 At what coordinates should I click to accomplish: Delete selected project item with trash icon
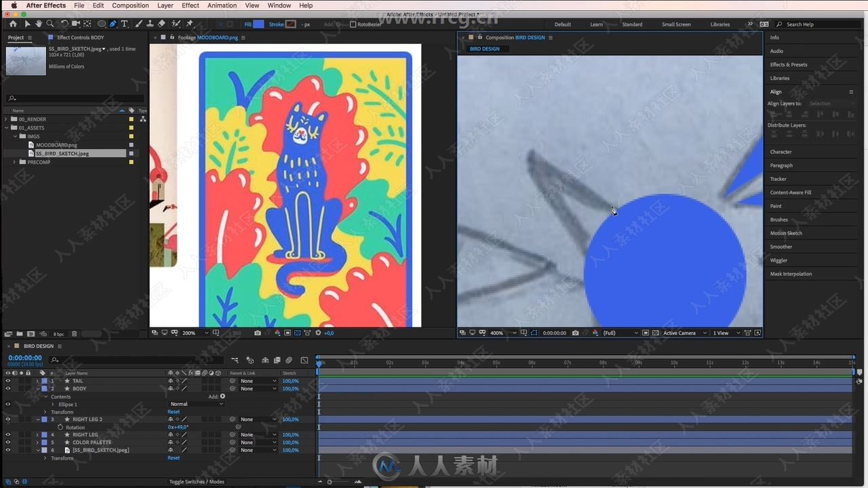pyautogui.click(x=74, y=333)
